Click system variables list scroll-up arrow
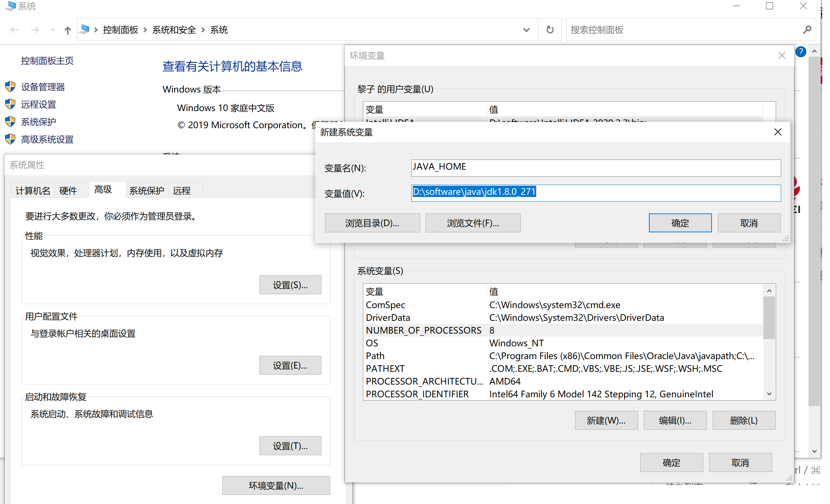The width and height of the screenshot is (830, 504). (x=769, y=291)
